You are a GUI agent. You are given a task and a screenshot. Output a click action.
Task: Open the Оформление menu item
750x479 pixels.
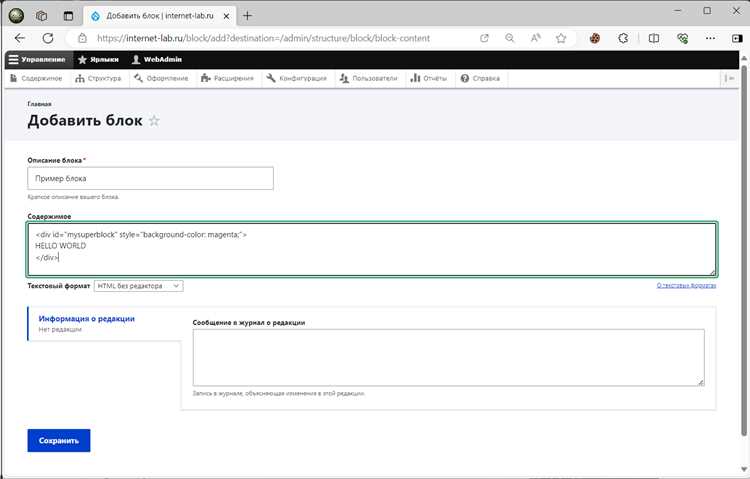pyautogui.click(x=161, y=78)
